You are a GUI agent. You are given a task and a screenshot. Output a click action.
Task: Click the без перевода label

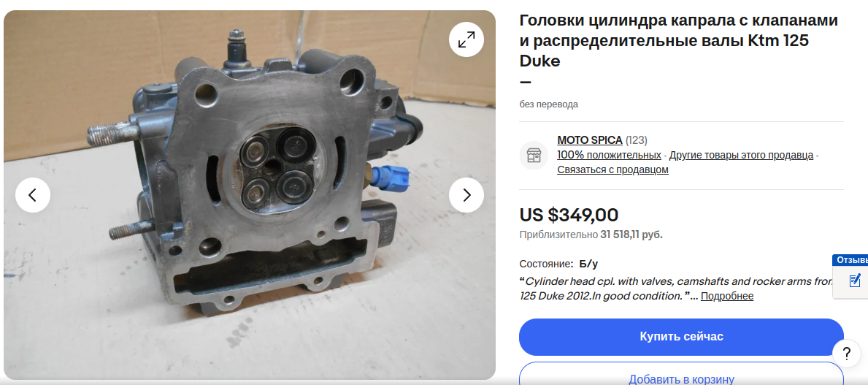[548, 104]
